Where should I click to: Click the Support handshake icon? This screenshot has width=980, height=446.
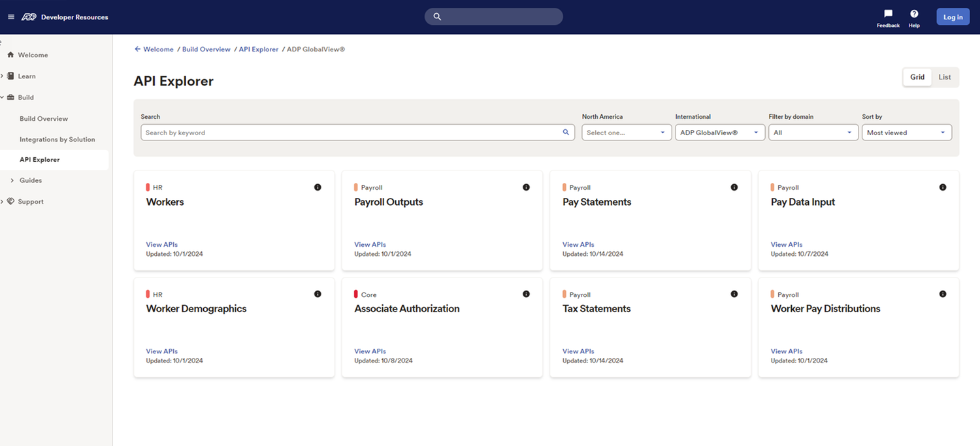10,201
